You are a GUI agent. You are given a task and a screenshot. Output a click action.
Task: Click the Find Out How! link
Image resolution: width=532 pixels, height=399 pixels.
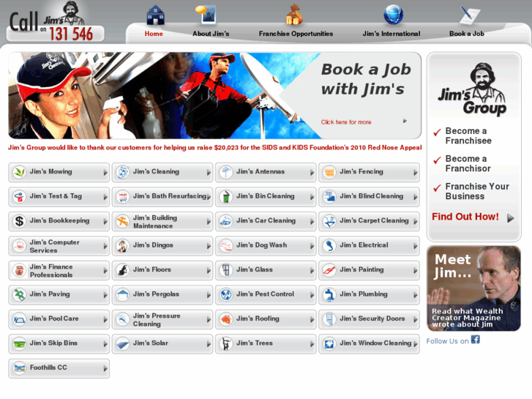[x=465, y=217]
